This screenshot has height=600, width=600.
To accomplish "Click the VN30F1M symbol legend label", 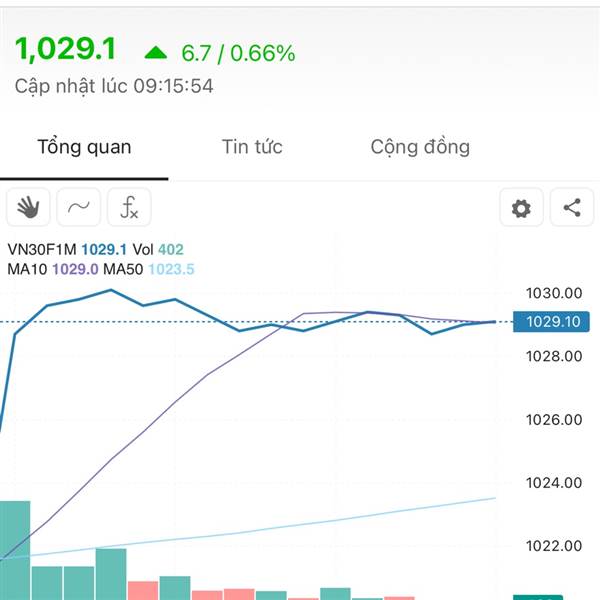I will click(42, 249).
